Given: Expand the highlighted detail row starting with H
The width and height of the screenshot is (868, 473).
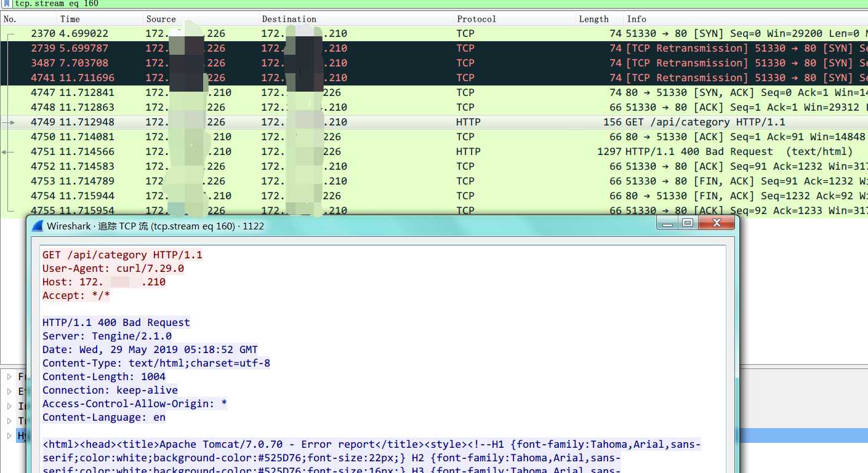Looking at the screenshot, I should pos(9,435).
